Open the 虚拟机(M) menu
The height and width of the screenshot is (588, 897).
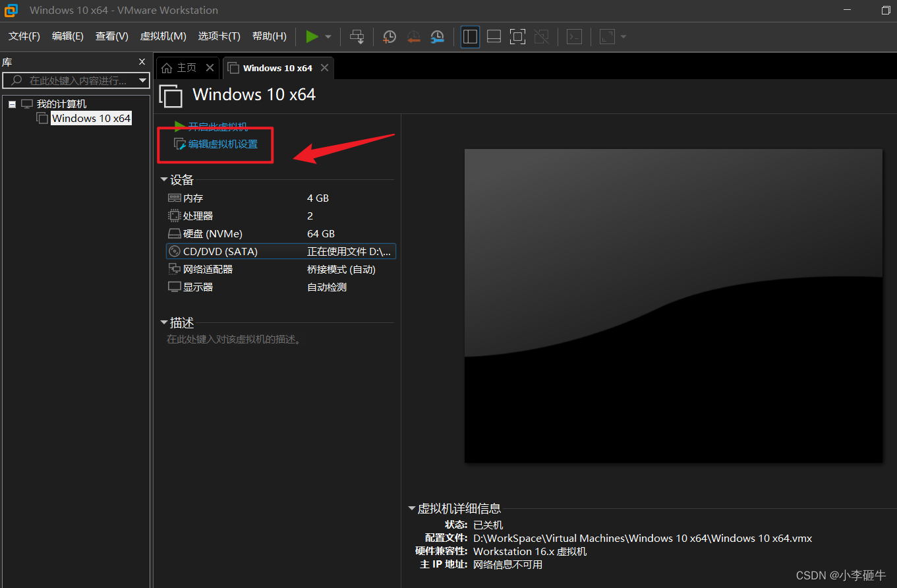point(163,36)
